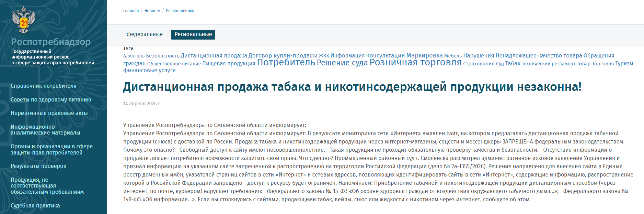Open the Финансовые услуги tag
Image resolution: width=644 pixels, height=214 pixels.
(x=149, y=71)
